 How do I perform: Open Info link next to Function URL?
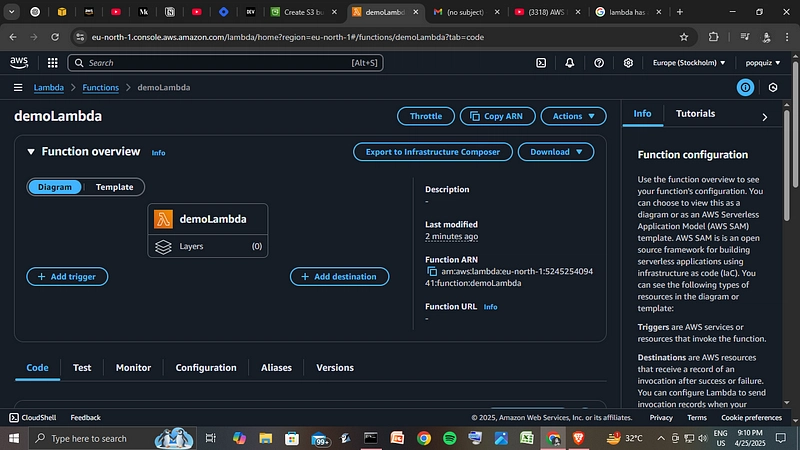(x=490, y=307)
